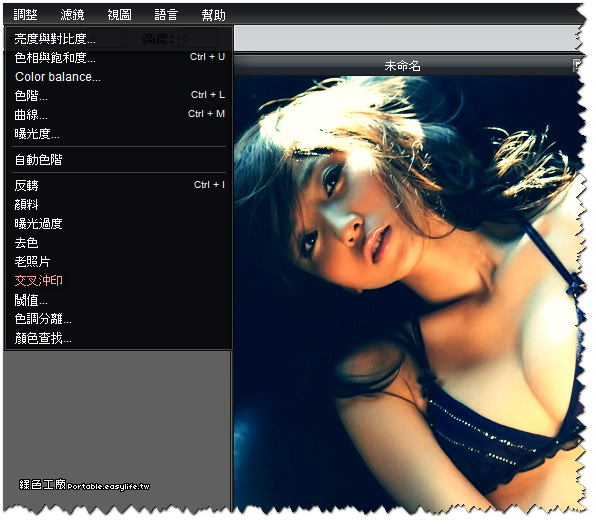Choose 色相與飽和度... adjustment

119,57
